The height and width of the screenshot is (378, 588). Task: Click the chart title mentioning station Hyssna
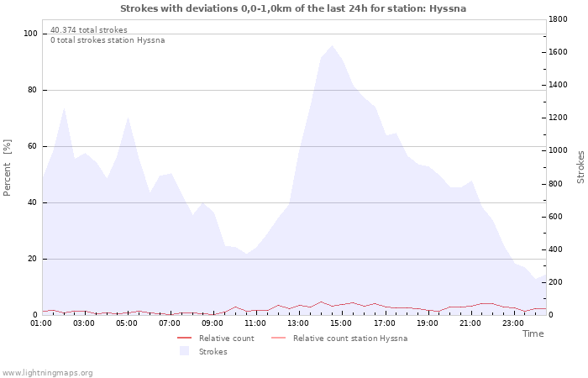pos(293,8)
